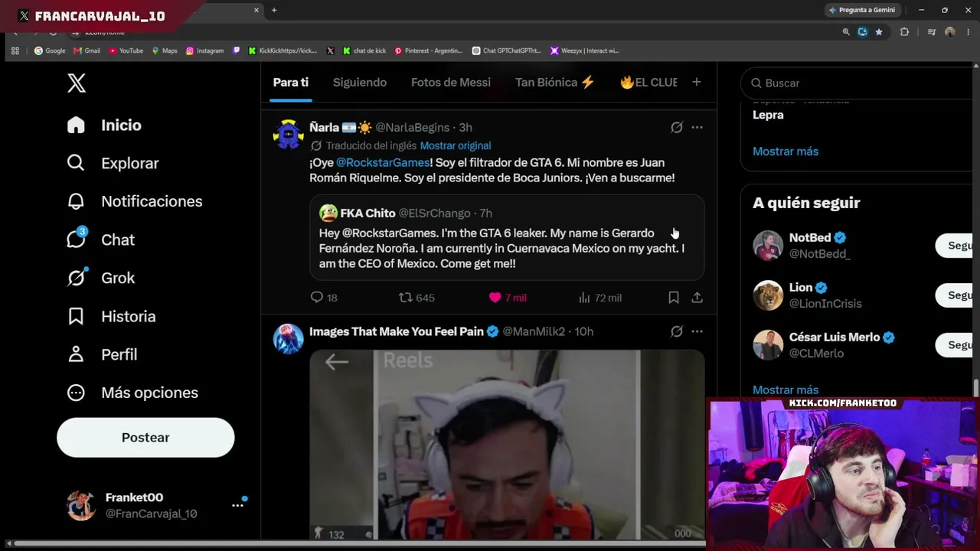Click the page horizontal scrollbar
This screenshot has width=980, height=551.
tap(360, 544)
